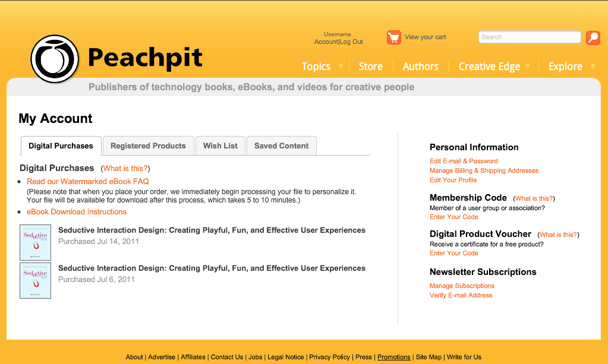This screenshot has height=364, width=608.
Task: Click Verify E-mail Address link
Action: [x=461, y=295]
